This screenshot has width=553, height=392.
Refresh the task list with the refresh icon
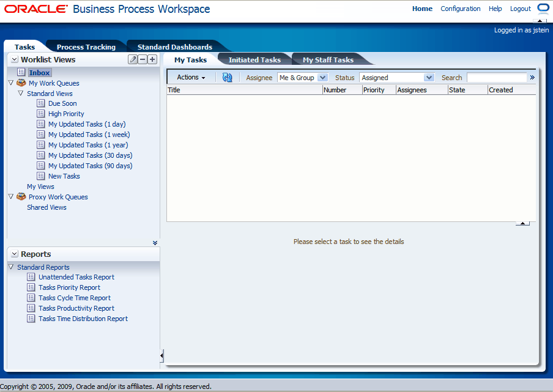coord(228,78)
